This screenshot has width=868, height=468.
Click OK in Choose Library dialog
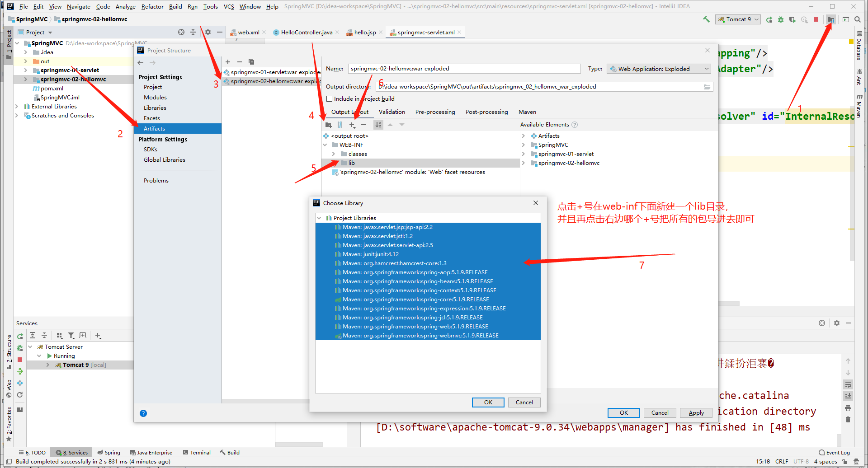(488, 402)
